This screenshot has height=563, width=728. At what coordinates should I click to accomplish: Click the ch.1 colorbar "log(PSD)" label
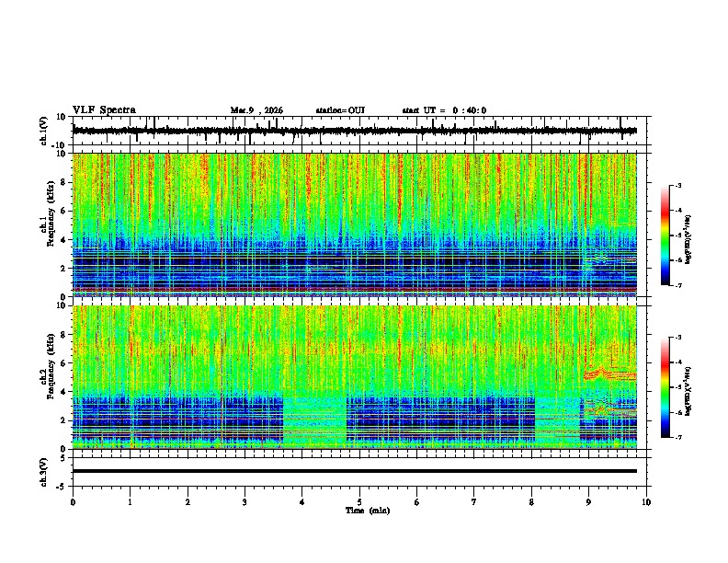tap(688, 240)
